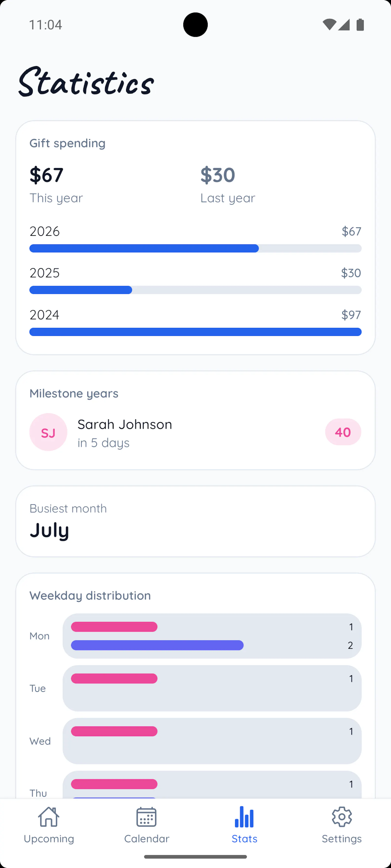Tap the battery status icon
391x868 pixels.
[x=360, y=25]
